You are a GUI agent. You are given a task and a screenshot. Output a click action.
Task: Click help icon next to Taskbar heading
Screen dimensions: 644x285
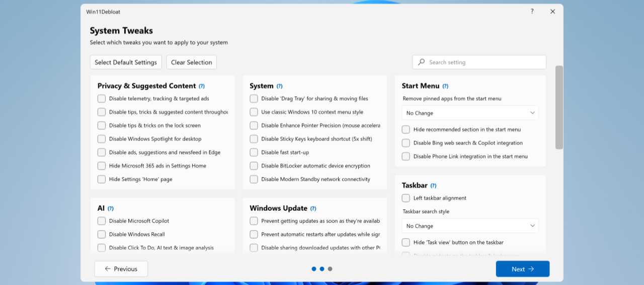(x=433, y=186)
